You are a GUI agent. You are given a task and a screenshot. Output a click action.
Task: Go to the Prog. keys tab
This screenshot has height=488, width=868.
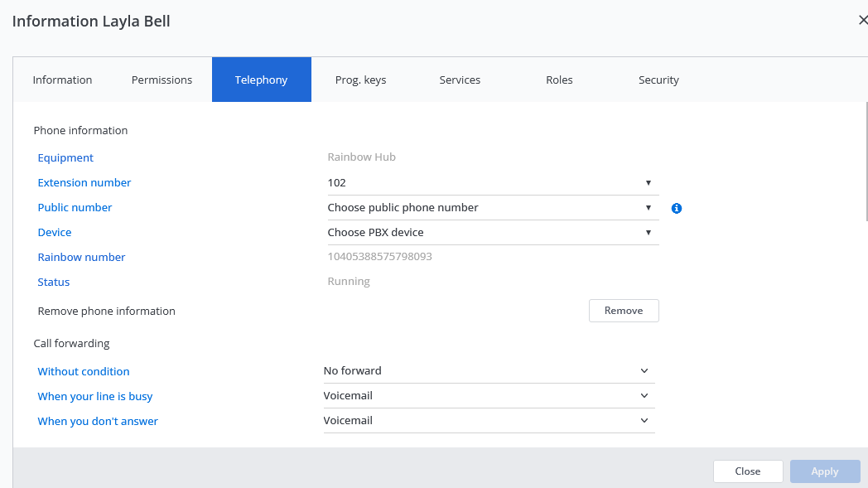click(x=360, y=80)
